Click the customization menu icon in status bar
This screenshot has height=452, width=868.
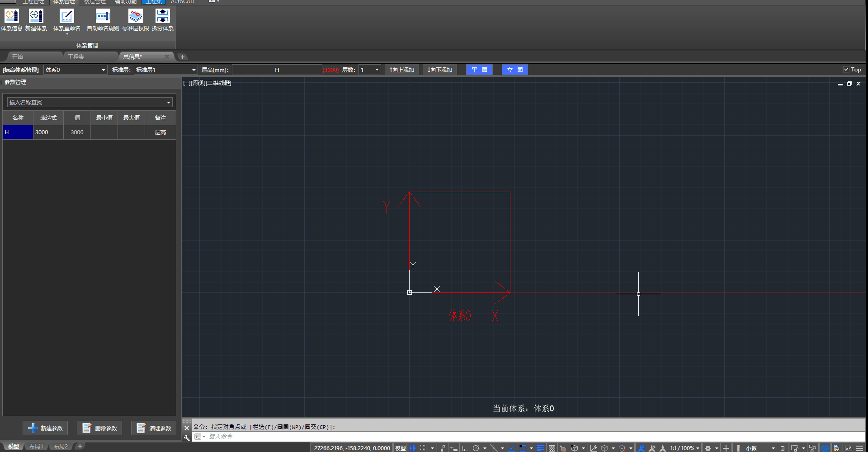[859, 448]
